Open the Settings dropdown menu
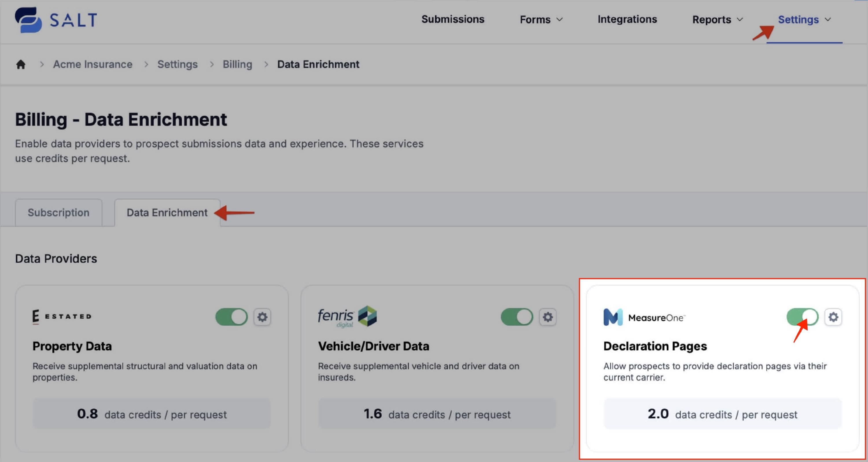Screen dimensions: 868x462 pyautogui.click(x=804, y=20)
